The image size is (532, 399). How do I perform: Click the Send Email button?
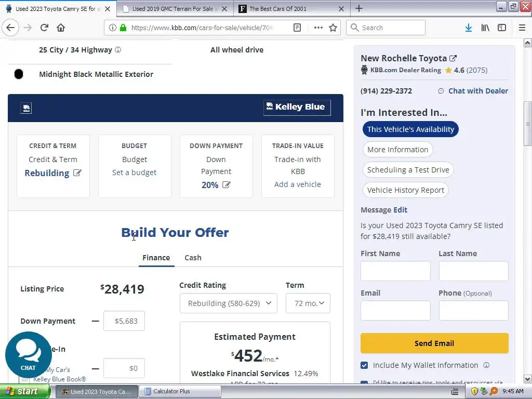tap(434, 343)
